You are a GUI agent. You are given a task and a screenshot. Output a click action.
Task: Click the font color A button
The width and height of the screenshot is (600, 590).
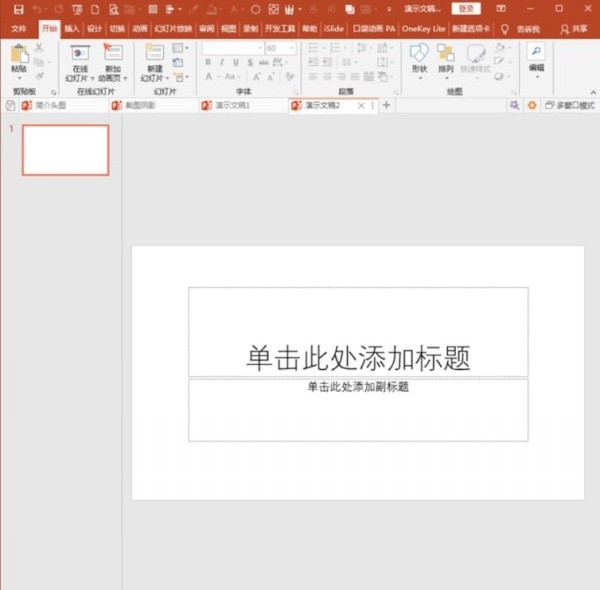(209, 77)
